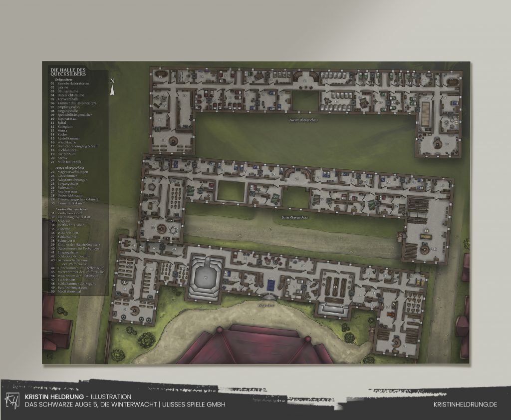The height and width of the screenshot is (420, 511).
Task: Click legend entry "50 Meditationssaal"
Action: (65, 292)
